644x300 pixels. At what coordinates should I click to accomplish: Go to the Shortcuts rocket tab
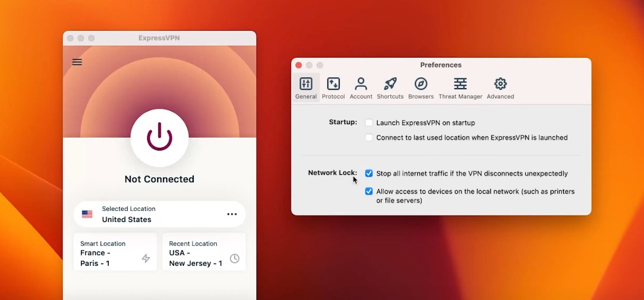[x=390, y=88]
